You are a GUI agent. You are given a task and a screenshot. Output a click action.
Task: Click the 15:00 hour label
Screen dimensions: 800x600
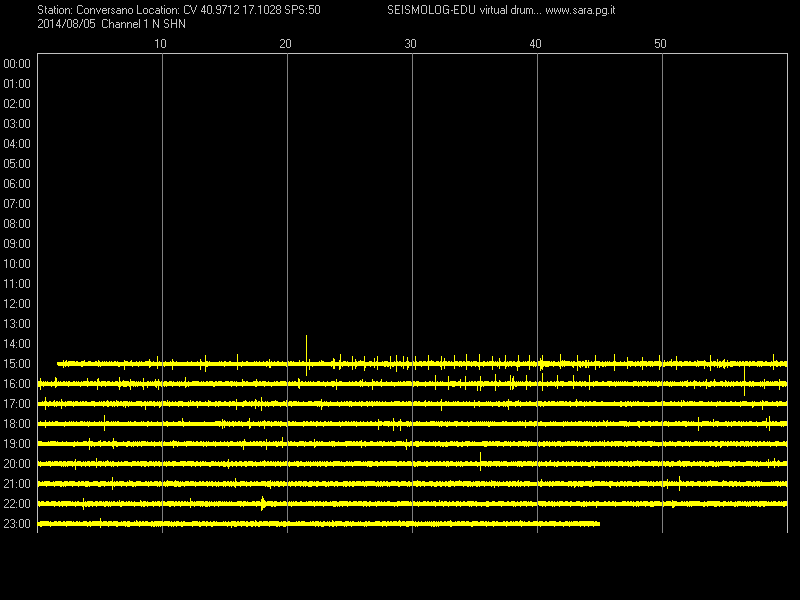click(17, 364)
